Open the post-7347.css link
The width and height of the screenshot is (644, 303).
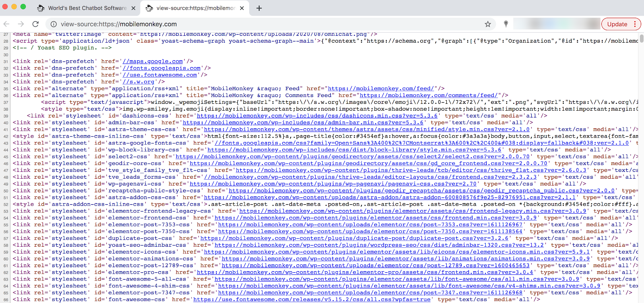click(x=370, y=293)
